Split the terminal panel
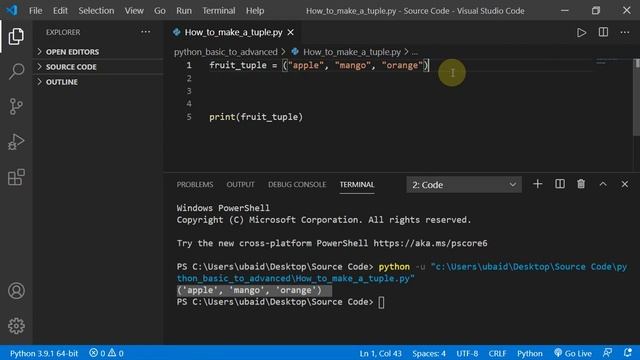Screen dimensions: 640x360 coord(560,184)
